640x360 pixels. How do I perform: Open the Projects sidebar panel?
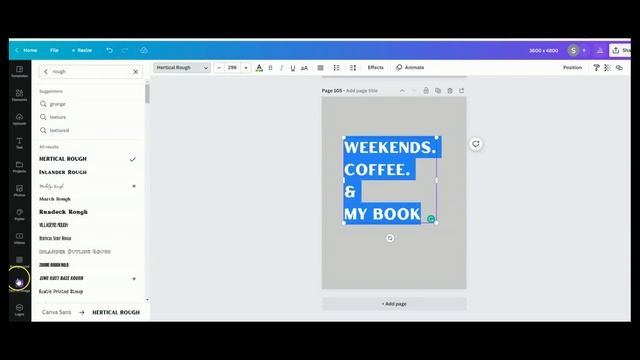19,167
